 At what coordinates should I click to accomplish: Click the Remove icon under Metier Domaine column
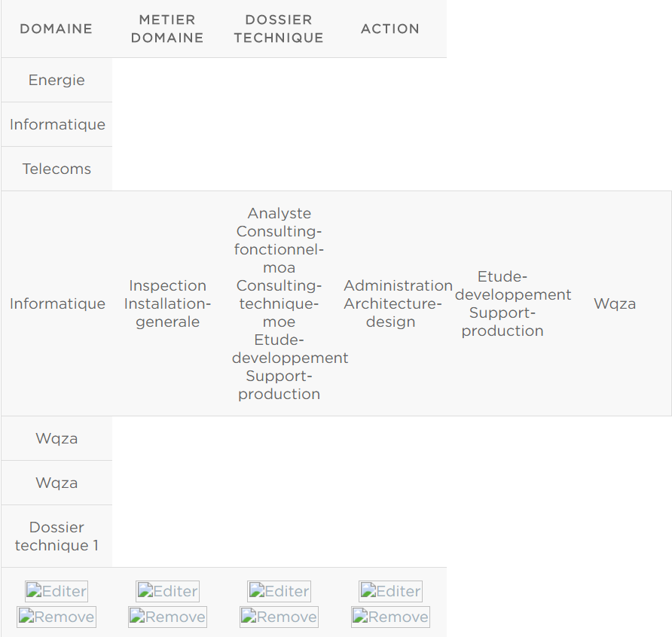(x=167, y=617)
